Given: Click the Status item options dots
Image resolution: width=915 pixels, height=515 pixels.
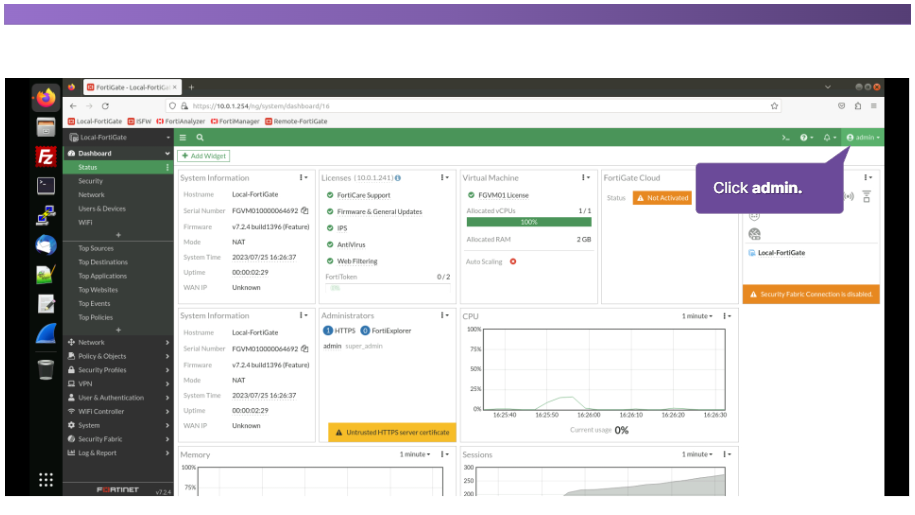Looking at the screenshot, I should click(x=167, y=167).
